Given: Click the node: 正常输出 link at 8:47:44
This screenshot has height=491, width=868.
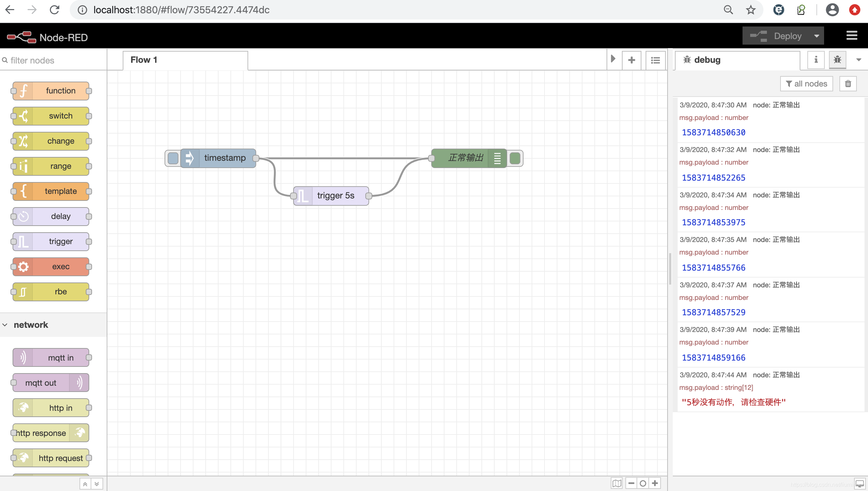Looking at the screenshot, I should [x=776, y=375].
